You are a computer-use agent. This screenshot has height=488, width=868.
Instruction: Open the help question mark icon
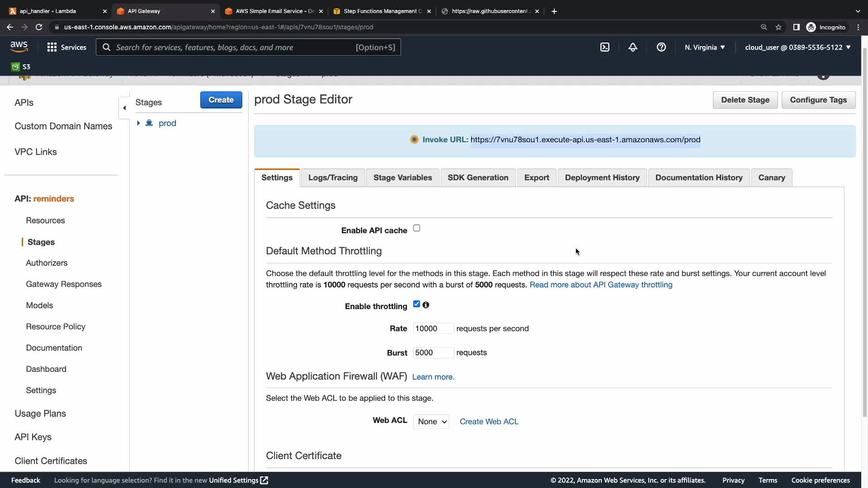coord(661,47)
